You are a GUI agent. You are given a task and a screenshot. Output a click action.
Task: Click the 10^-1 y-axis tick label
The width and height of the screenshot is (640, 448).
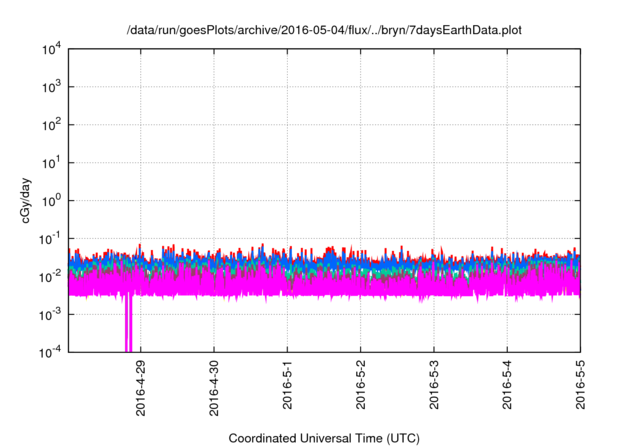[x=50, y=239]
